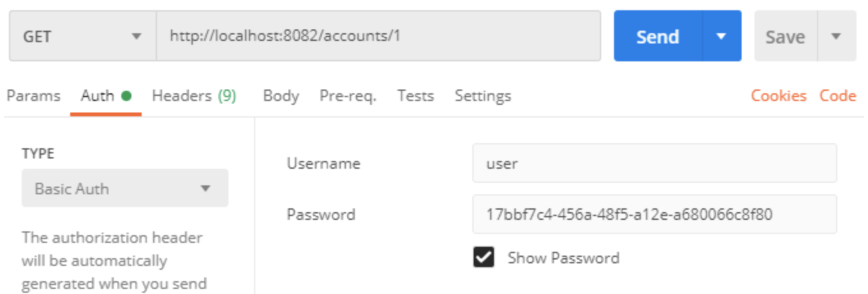This screenshot has height=294, width=868.
Task: Click the Password input field
Action: [654, 214]
